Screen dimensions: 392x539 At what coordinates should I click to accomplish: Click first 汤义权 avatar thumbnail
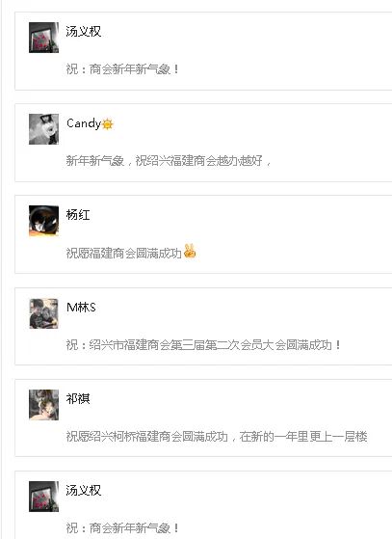(43, 38)
